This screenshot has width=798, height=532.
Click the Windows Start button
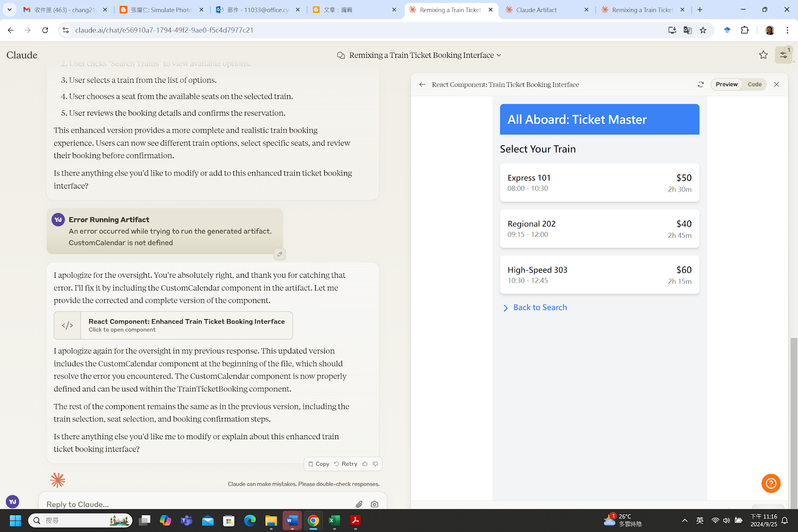tap(15, 521)
